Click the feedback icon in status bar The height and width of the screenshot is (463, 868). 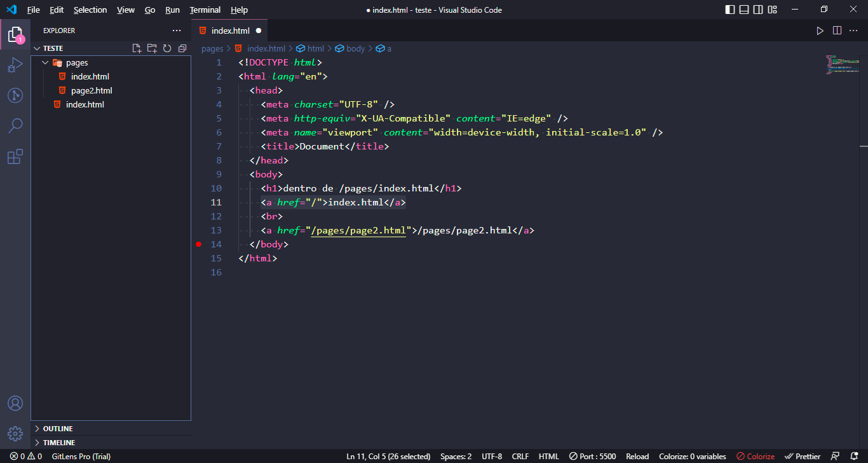(836, 456)
